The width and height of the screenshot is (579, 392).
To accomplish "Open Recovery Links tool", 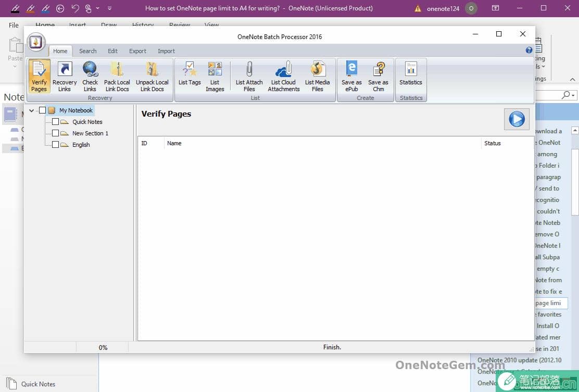I will click(64, 77).
